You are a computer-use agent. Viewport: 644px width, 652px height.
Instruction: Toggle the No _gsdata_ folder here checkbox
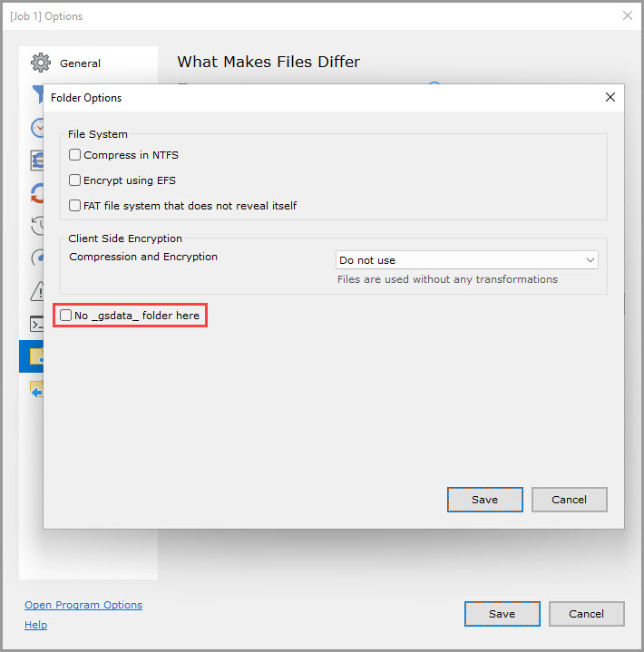66,316
